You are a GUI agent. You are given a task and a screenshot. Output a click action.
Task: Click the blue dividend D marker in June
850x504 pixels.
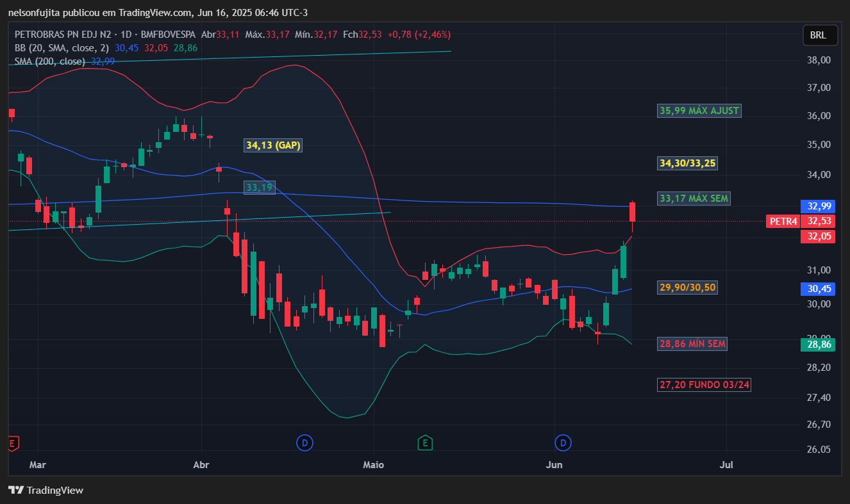(x=563, y=443)
